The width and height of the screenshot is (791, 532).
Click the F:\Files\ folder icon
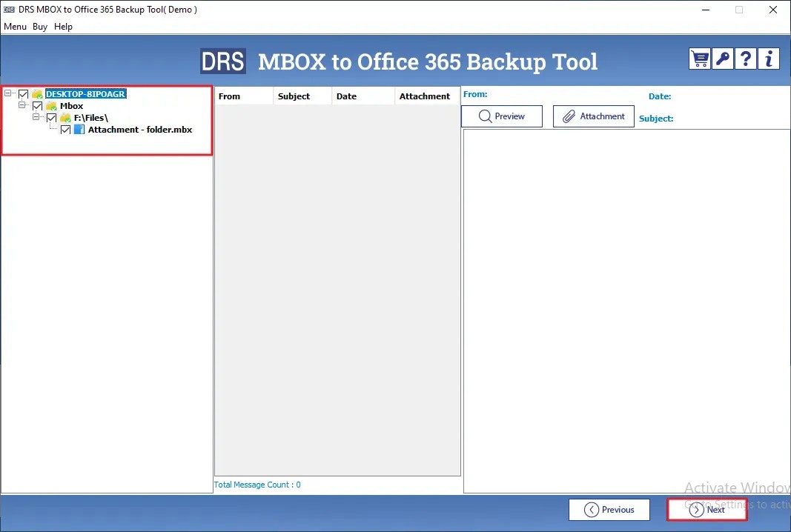[65, 118]
